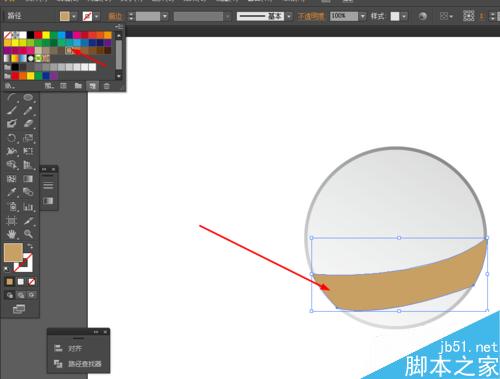Open the Gradient panel icon in dock
The image size is (500, 379).
48,201
